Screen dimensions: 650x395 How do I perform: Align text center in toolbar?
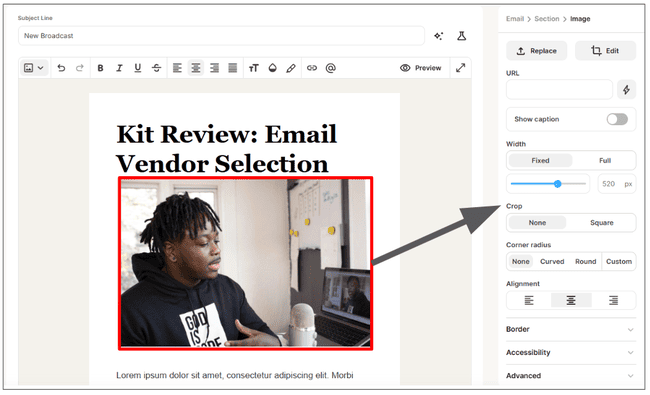(x=196, y=68)
